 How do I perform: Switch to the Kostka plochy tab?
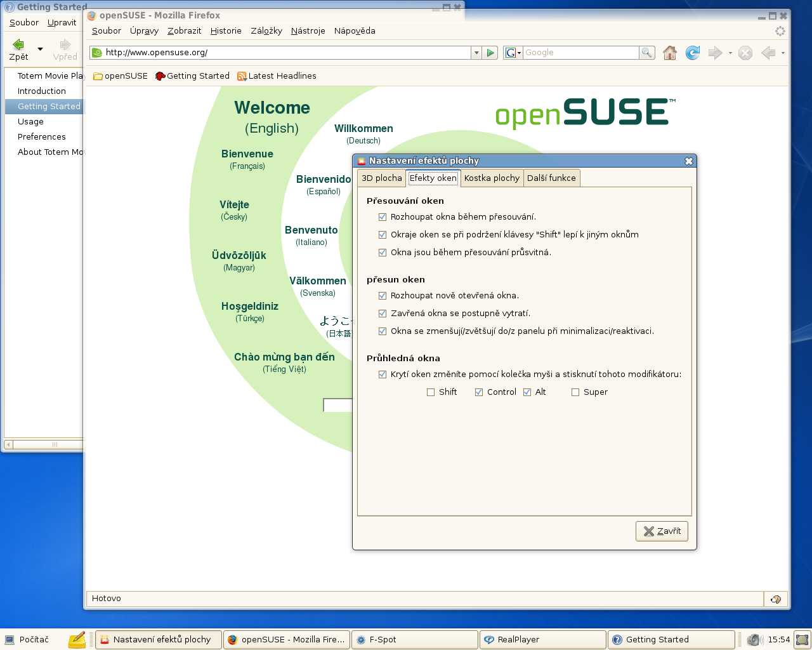(492, 178)
